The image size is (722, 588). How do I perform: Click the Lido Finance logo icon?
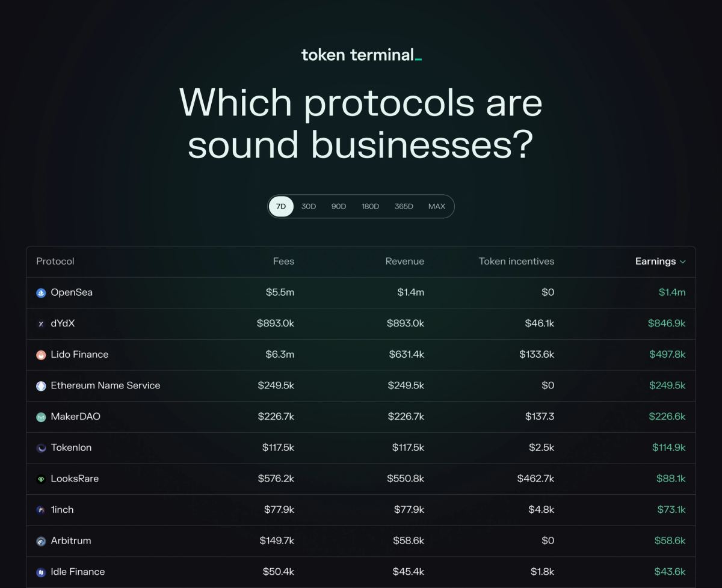41,355
